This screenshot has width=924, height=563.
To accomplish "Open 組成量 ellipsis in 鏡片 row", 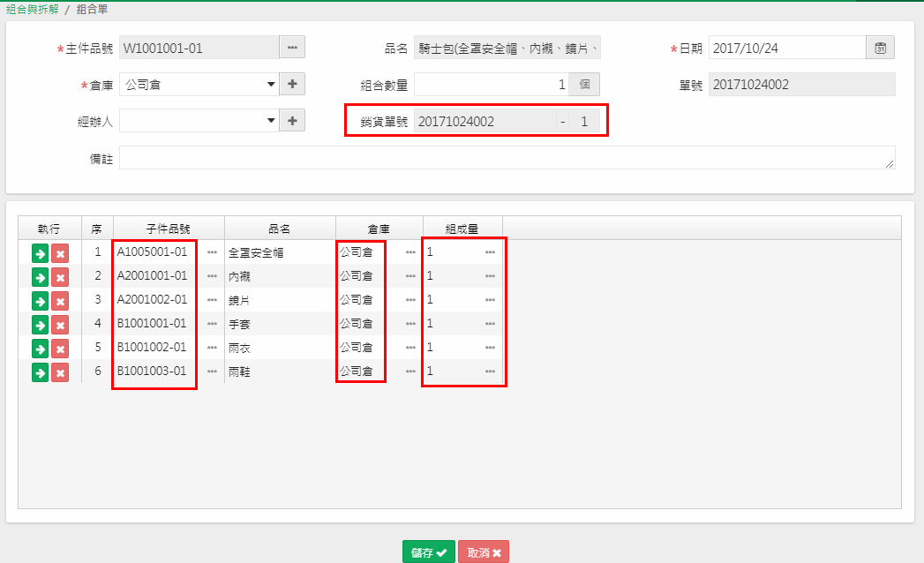I will [x=491, y=300].
